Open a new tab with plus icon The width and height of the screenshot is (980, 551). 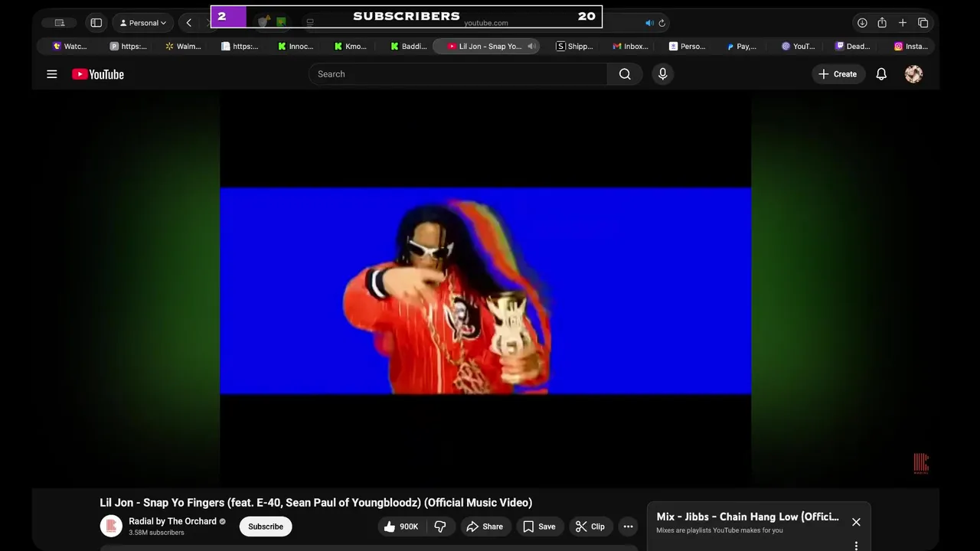[903, 23]
